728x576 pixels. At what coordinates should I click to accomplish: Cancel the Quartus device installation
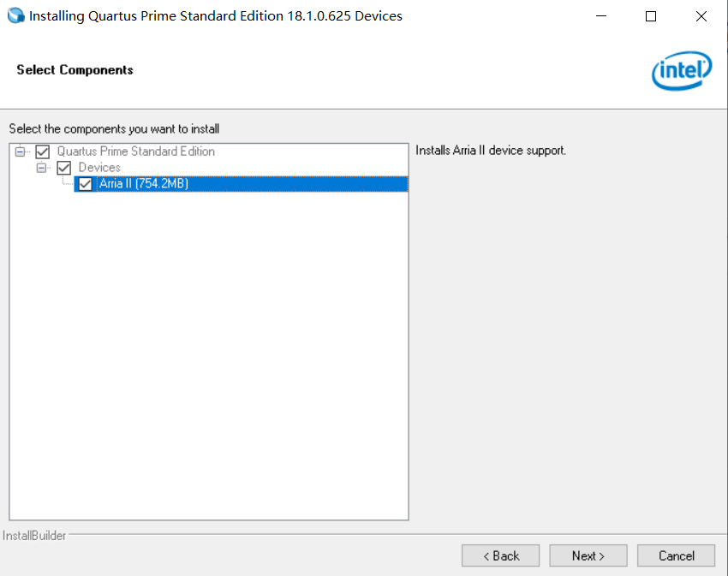coord(676,555)
